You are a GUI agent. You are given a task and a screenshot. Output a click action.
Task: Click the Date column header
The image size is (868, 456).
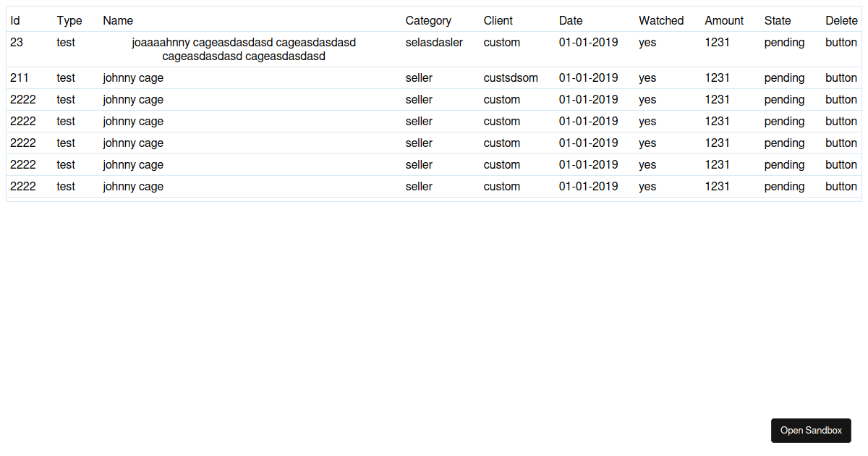pos(571,20)
